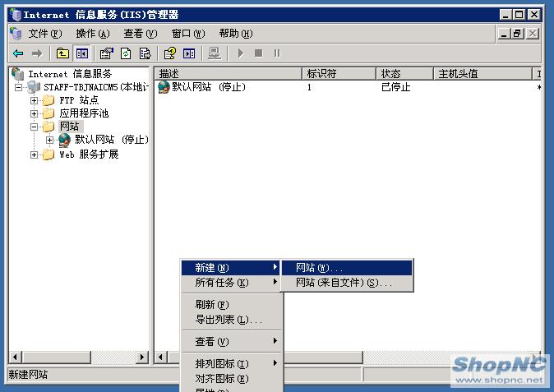Image resolution: width=554 pixels, height=392 pixels.
Task: Click right scroll arrow of tree pane
Action: [142, 357]
